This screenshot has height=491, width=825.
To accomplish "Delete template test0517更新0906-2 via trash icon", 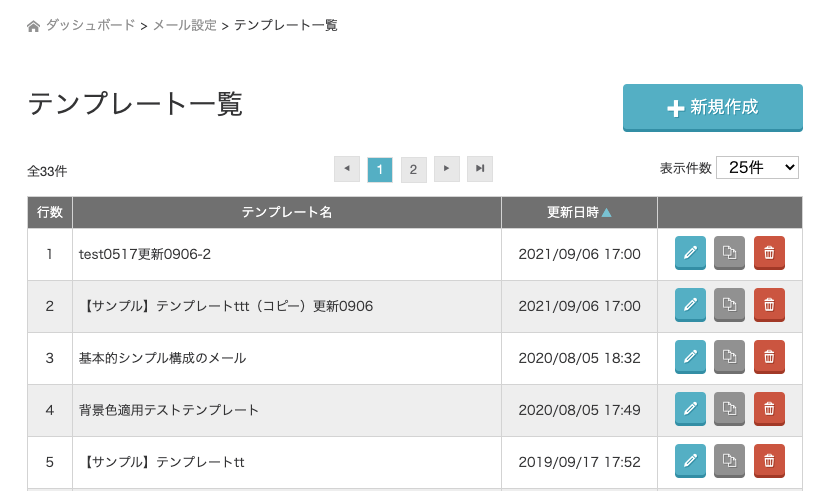I will (x=769, y=254).
